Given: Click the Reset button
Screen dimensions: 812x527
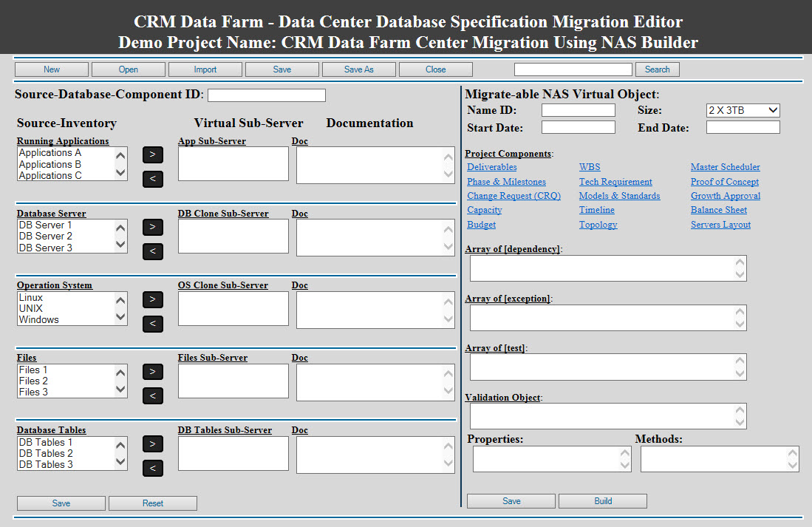Looking at the screenshot, I should point(152,503).
